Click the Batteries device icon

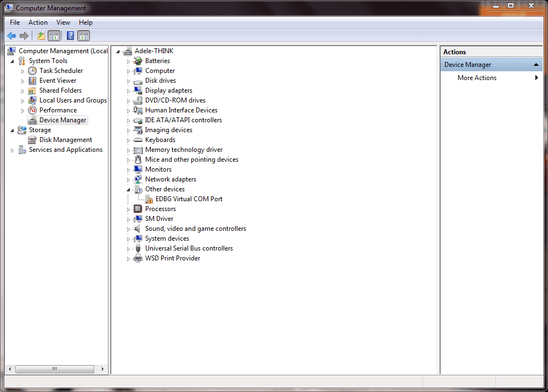138,61
